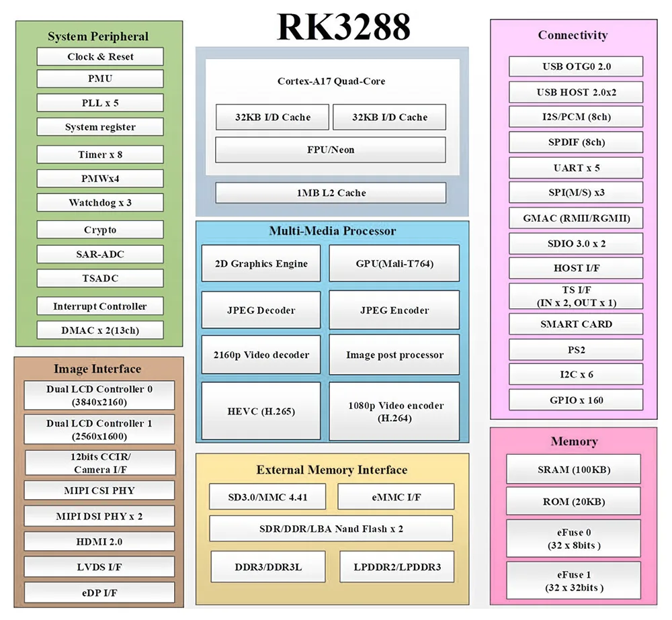Select the SRAM (100KB) block
The width and height of the screenshot is (672, 620).
(573, 470)
